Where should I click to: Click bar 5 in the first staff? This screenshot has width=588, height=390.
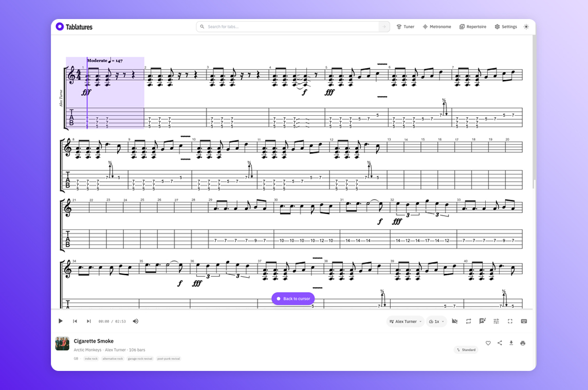point(356,97)
